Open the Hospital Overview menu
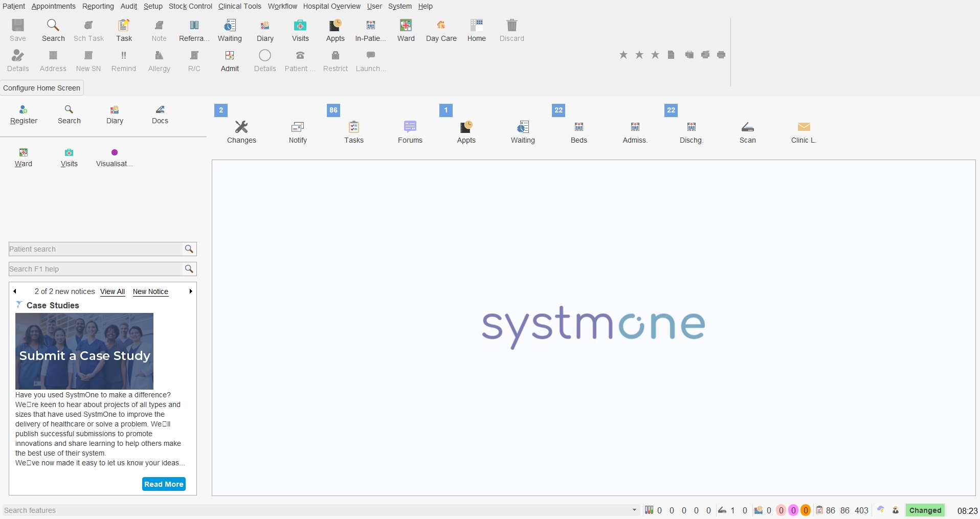Screen dimensions: 980x519 [x=331, y=6]
